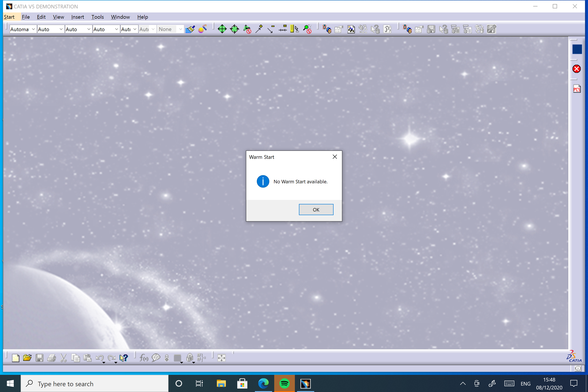Expand the third Auto dropdown in toolbar
The image size is (588, 392).
tap(89, 29)
